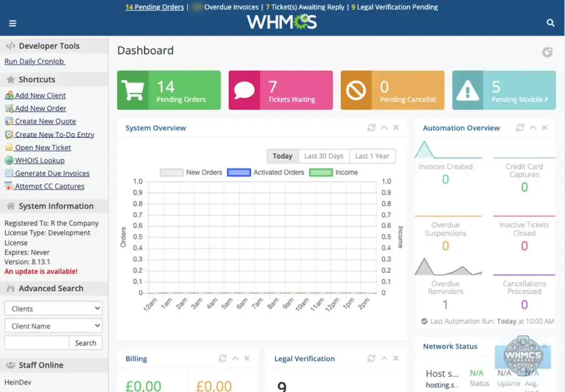Refresh the Billing panel

222,358
